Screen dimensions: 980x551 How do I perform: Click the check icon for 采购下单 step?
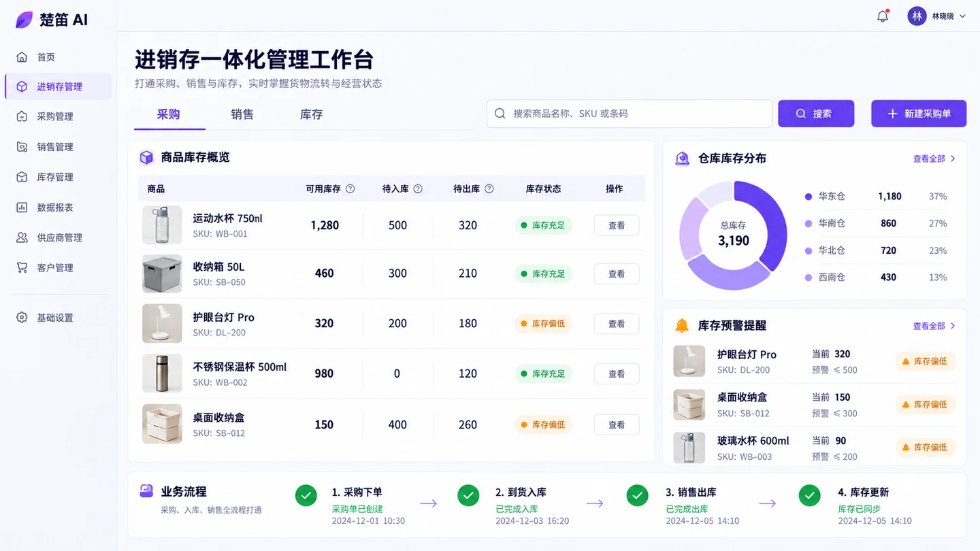click(x=306, y=495)
